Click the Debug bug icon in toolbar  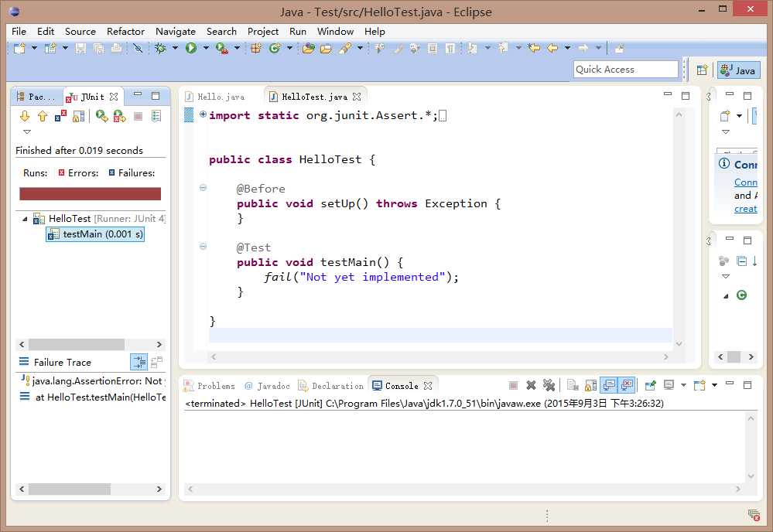160,48
